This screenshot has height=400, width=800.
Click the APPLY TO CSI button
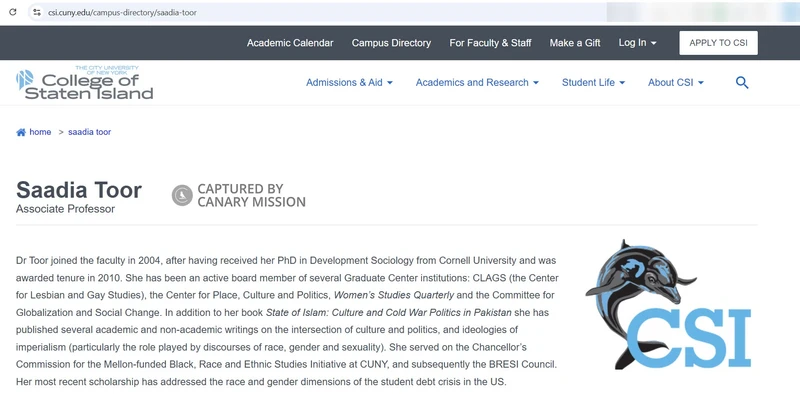point(718,43)
